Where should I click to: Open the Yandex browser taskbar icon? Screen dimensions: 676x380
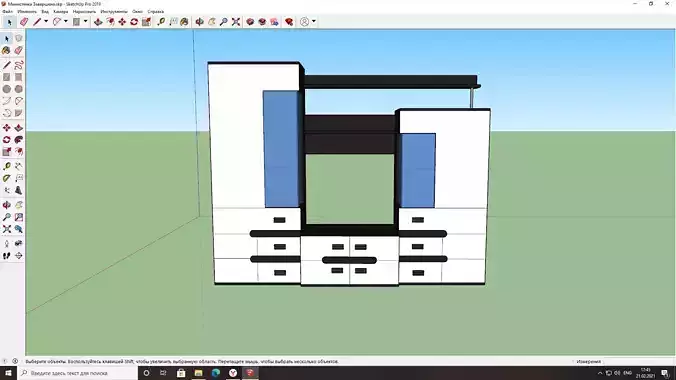(233, 373)
